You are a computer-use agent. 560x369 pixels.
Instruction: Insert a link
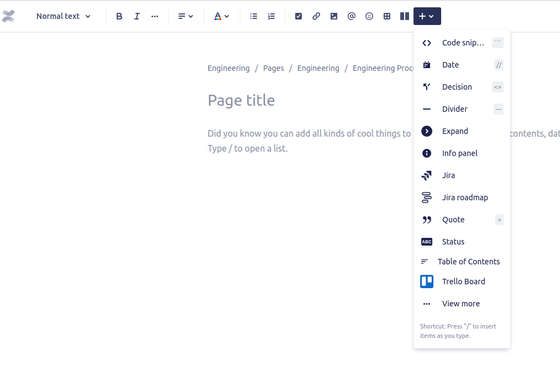[316, 16]
